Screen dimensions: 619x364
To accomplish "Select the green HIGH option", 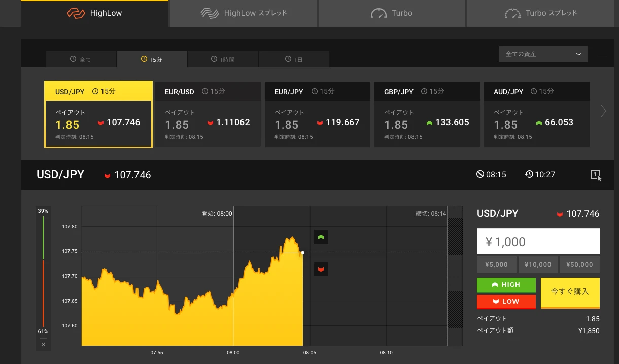I will [506, 285].
